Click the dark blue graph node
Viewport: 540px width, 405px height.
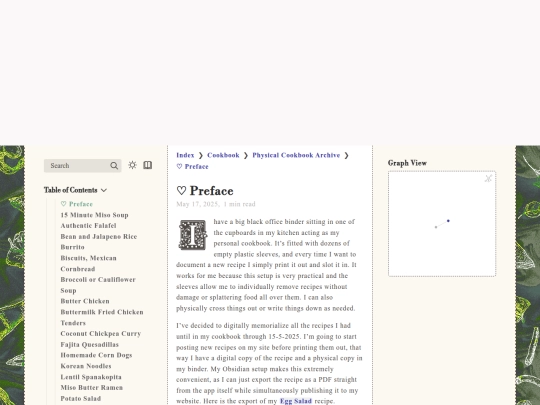coord(448,221)
